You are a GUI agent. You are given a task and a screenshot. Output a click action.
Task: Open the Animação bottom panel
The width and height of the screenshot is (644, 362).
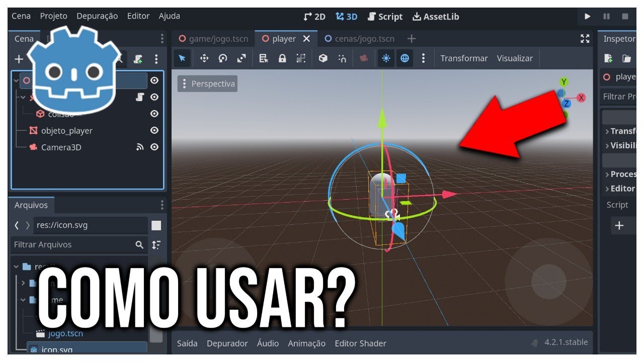(x=307, y=343)
